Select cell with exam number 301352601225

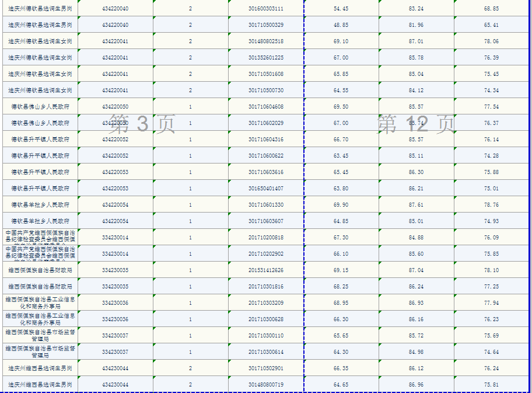266,58
